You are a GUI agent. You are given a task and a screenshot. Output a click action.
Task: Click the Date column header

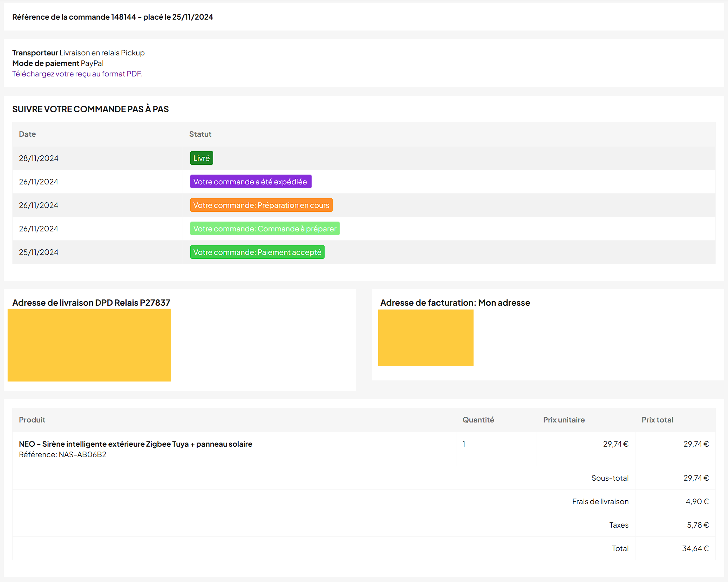(27, 134)
